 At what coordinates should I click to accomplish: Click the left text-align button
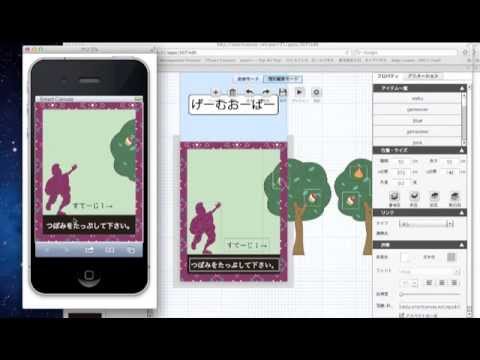(429, 283)
